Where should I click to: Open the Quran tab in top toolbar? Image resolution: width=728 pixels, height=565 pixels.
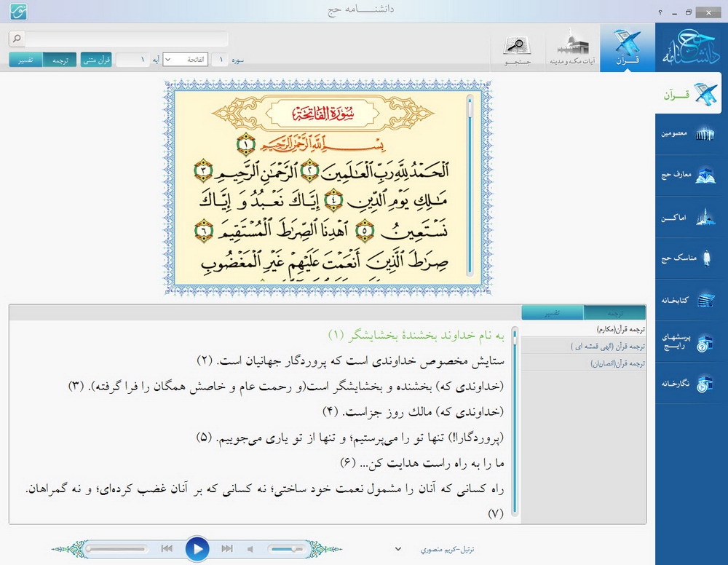pos(628,48)
